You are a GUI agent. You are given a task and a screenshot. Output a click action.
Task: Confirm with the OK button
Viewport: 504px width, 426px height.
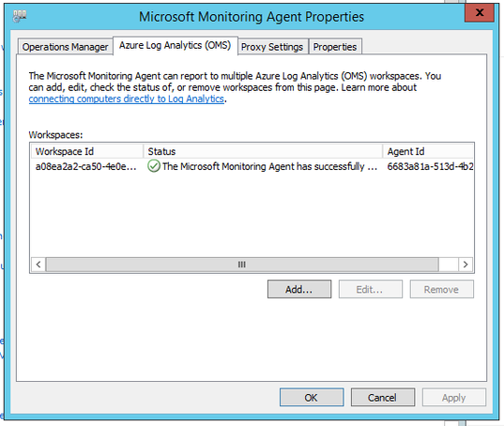click(x=312, y=398)
